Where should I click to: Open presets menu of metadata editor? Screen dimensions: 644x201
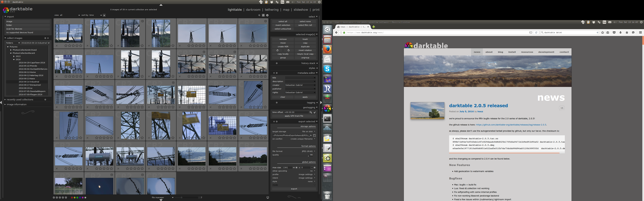274,73
